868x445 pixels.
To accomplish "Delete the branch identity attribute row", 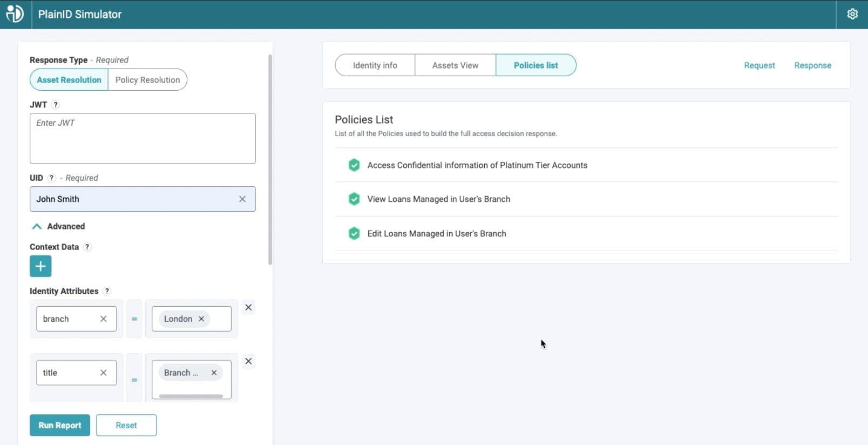I will pyautogui.click(x=248, y=307).
